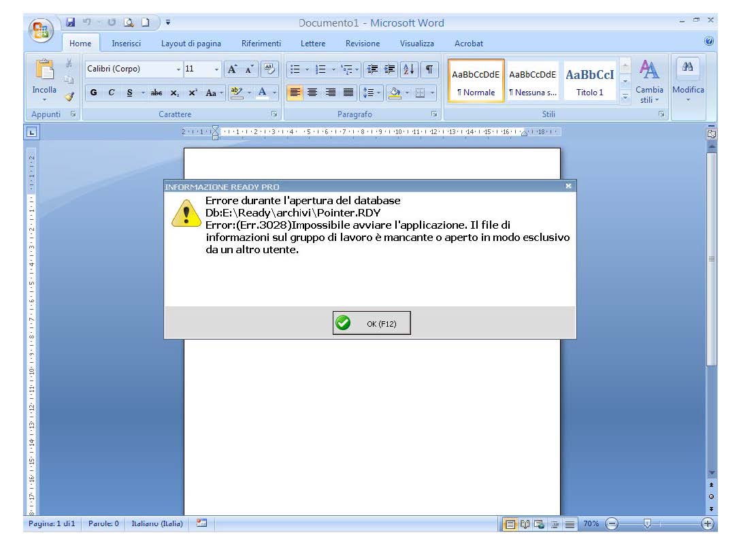Toggle italic (C) formatting

coord(112,93)
